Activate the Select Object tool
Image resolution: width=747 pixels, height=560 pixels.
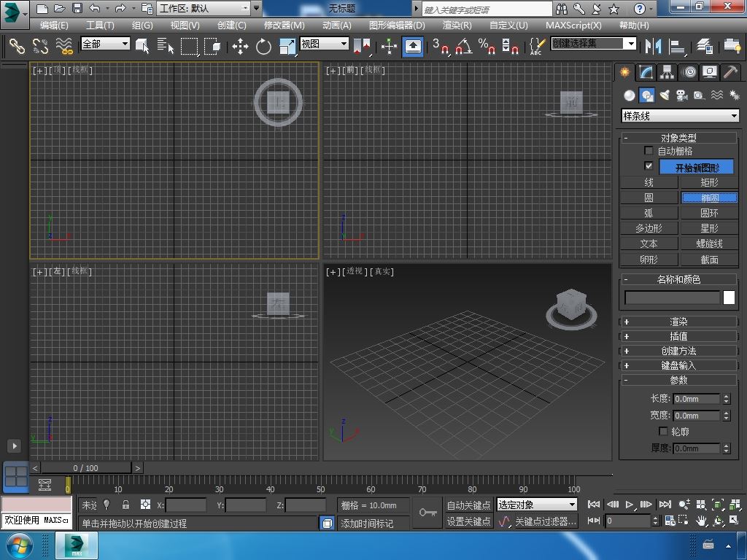coord(142,46)
